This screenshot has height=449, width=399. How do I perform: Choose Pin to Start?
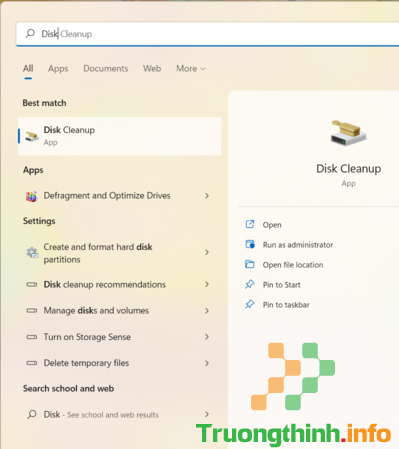point(281,285)
